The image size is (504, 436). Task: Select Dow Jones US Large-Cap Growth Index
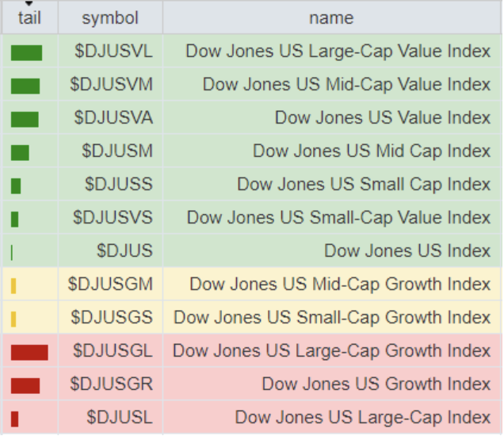(x=331, y=350)
